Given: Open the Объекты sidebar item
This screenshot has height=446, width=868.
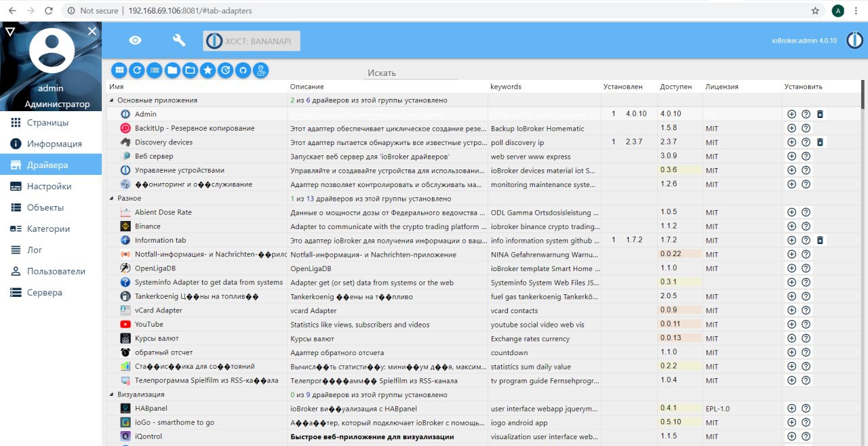Looking at the screenshot, I should click(51, 207).
